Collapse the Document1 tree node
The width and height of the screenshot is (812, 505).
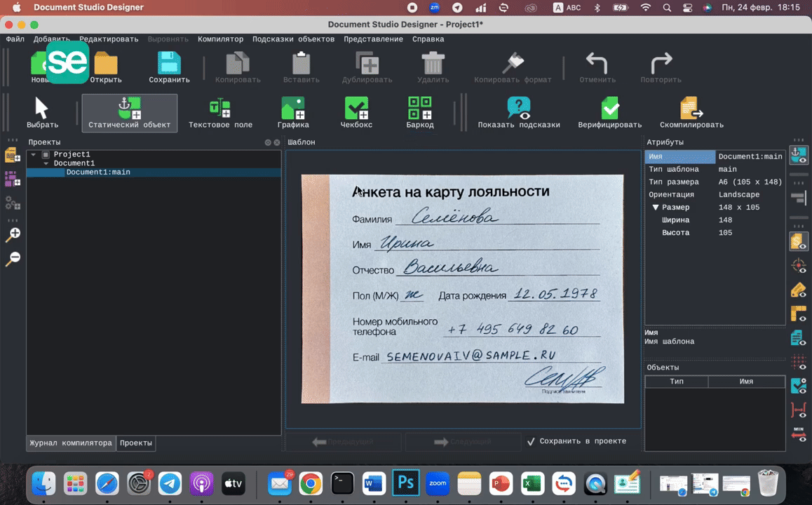click(x=46, y=163)
